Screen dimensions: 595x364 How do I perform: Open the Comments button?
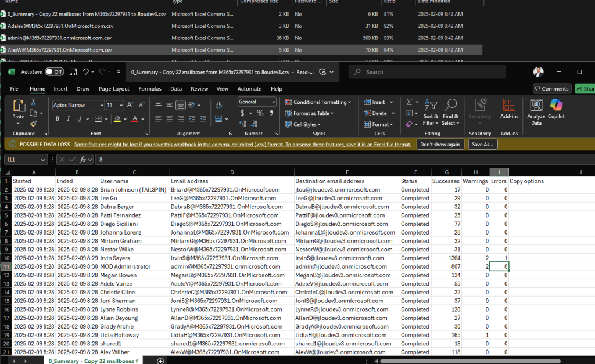pos(552,89)
